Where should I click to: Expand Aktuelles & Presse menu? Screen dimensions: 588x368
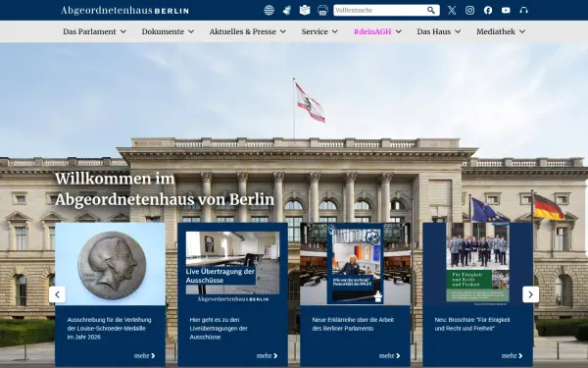coord(248,31)
